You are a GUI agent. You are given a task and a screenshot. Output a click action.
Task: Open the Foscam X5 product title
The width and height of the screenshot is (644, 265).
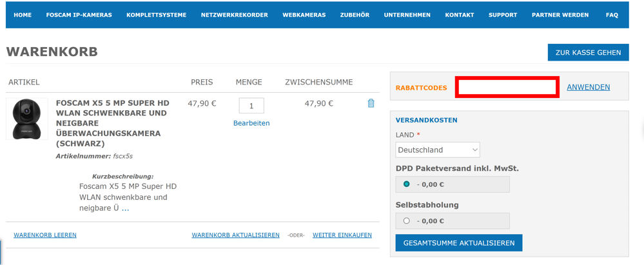pos(113,123)
